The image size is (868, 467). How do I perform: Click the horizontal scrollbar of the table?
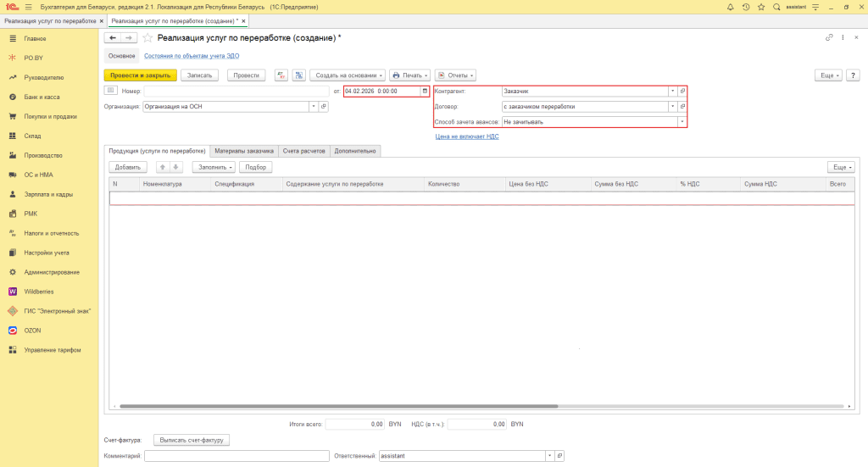point(339,406)
